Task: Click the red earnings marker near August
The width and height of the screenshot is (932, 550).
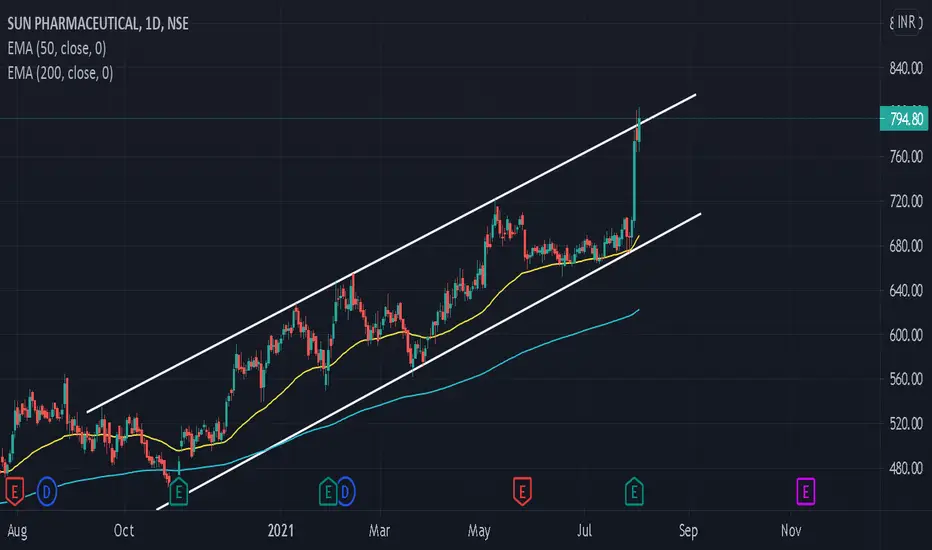Action: click(14, 492)
